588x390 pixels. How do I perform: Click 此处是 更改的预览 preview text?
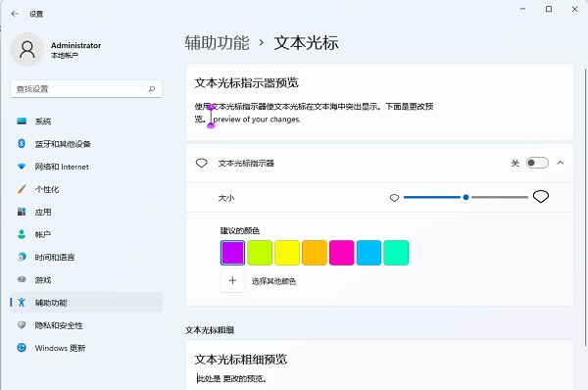[x=231, y=379]
